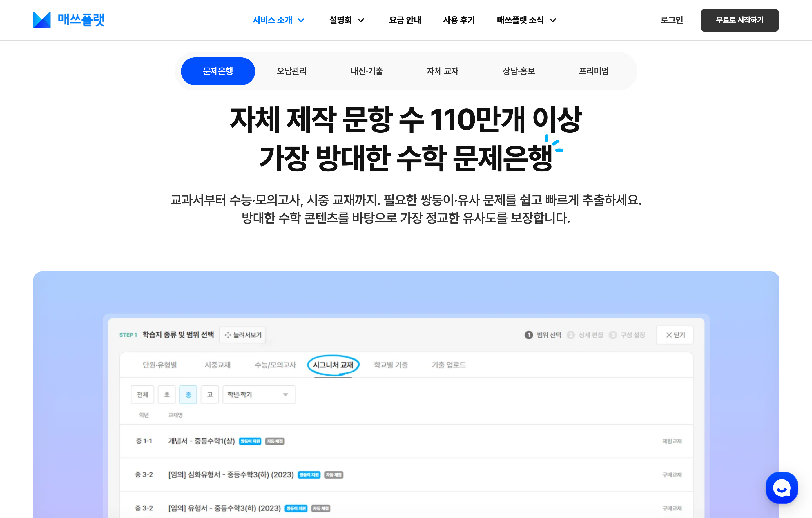
Task: Click the 로그인 link
Action: (x=672, y=20)
